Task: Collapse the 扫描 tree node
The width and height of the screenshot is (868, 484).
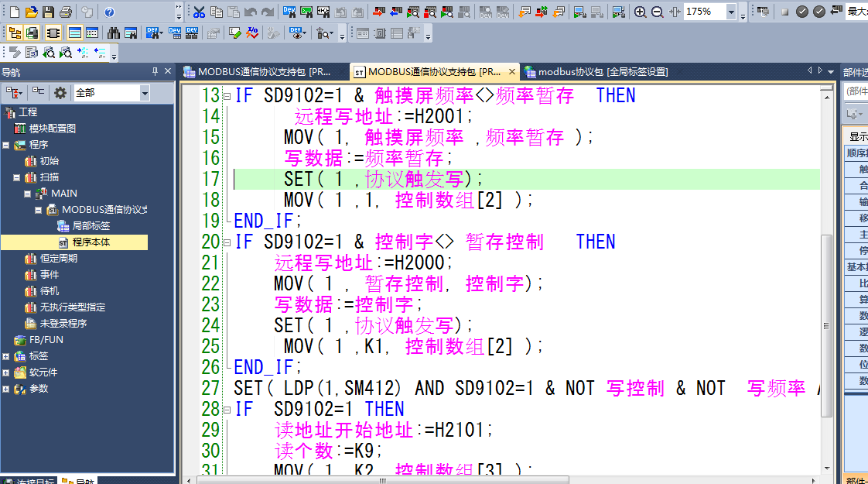Action: (17, 177)
